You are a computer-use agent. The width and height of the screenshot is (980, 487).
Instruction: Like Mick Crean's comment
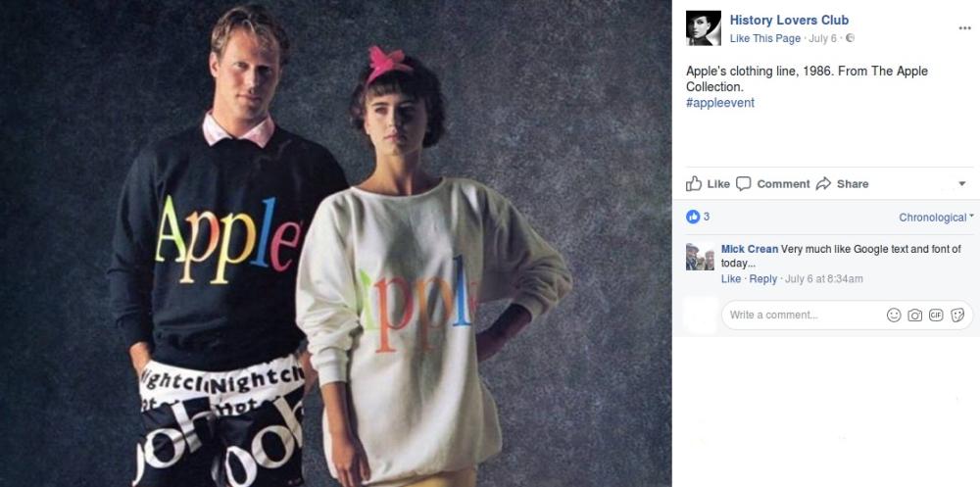click(x=731, y=279)
